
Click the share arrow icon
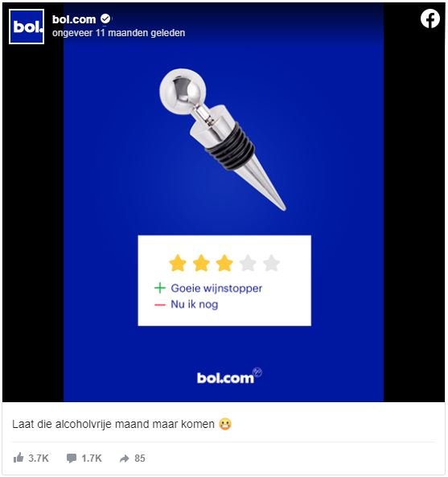tap(125, 458)
